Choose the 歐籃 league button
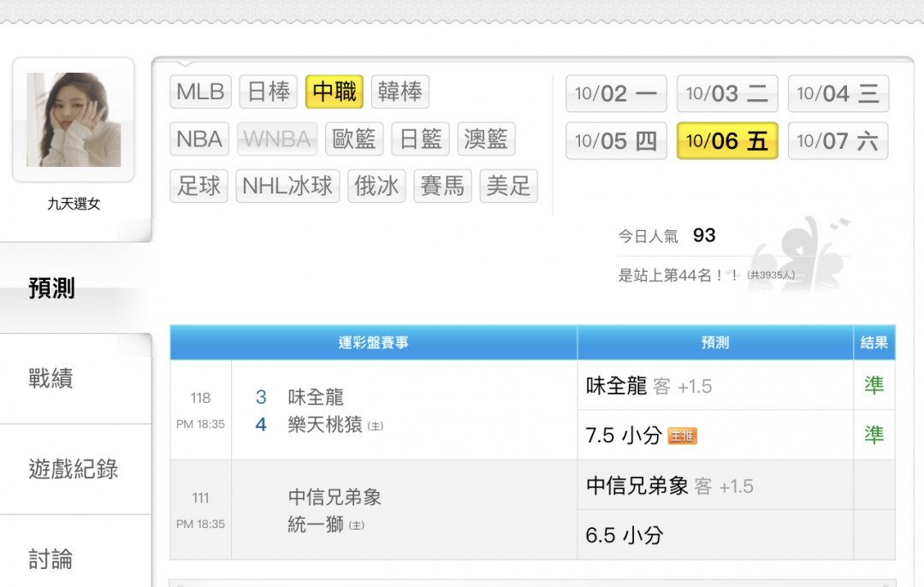 [x=354, y=139]
